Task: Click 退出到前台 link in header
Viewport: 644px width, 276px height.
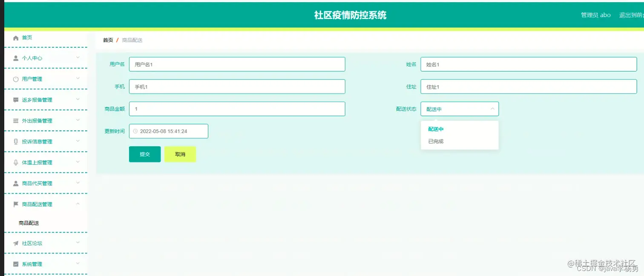Action: click(631, 15)
